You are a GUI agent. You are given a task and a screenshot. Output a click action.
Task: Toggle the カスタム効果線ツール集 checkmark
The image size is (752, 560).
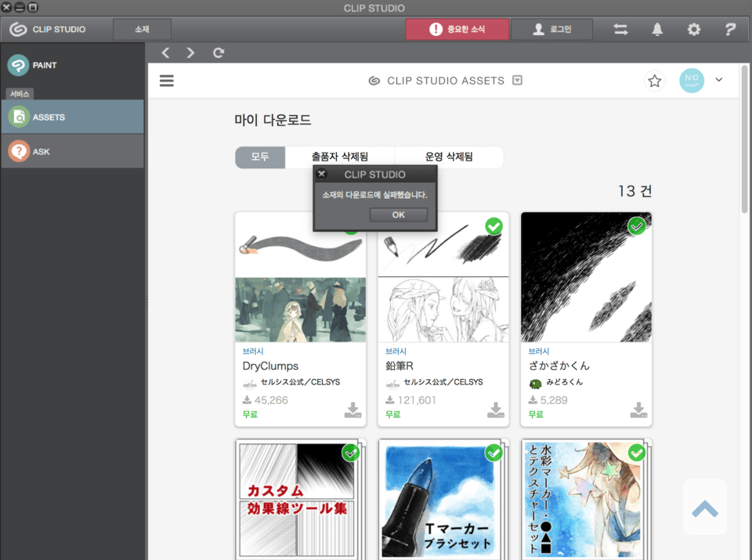(x=351, y=453)
